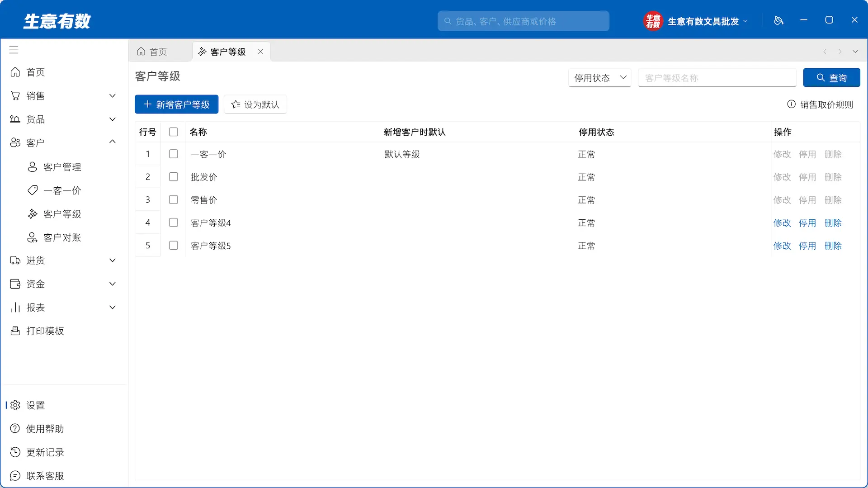Image resolution: width=868 pixels, height=488 pixels.
Task: Select 客户等级 in the sidebar submenu
Action: click(x=63, y=214)
